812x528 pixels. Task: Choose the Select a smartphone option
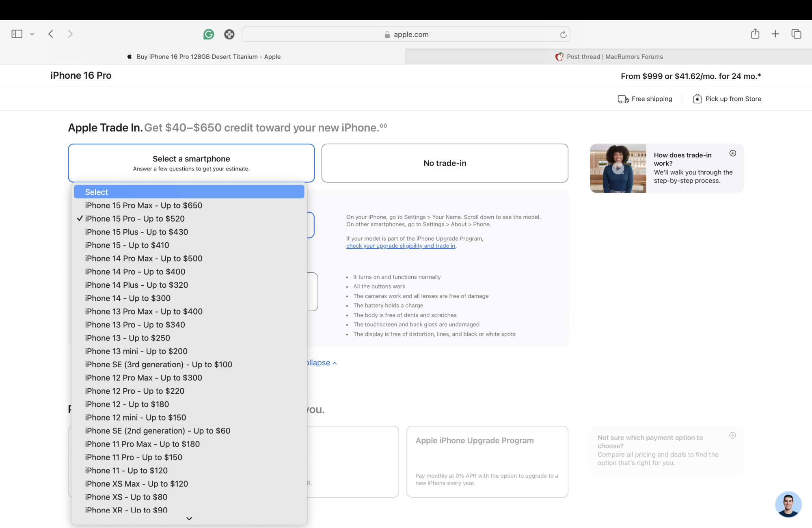tap(191, 163)
